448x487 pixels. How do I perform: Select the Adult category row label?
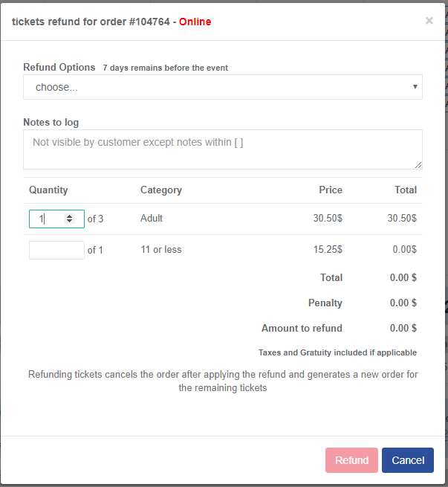pos(152,219)
